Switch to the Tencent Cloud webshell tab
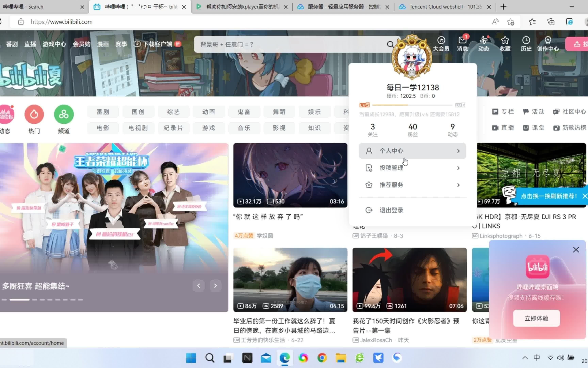The height and width of the screenshot is (368, 588). 445,7
